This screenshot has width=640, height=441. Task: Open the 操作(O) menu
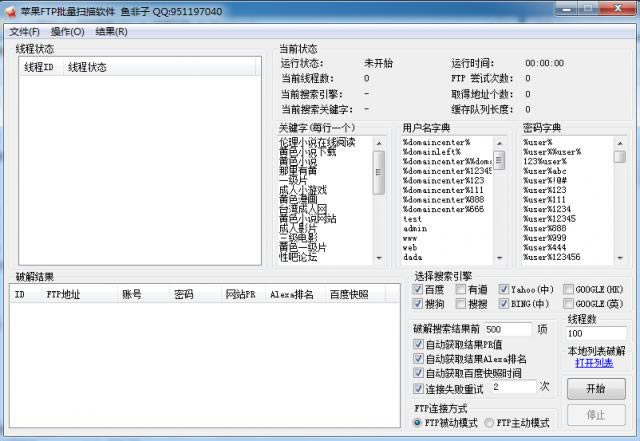(67, 31)
